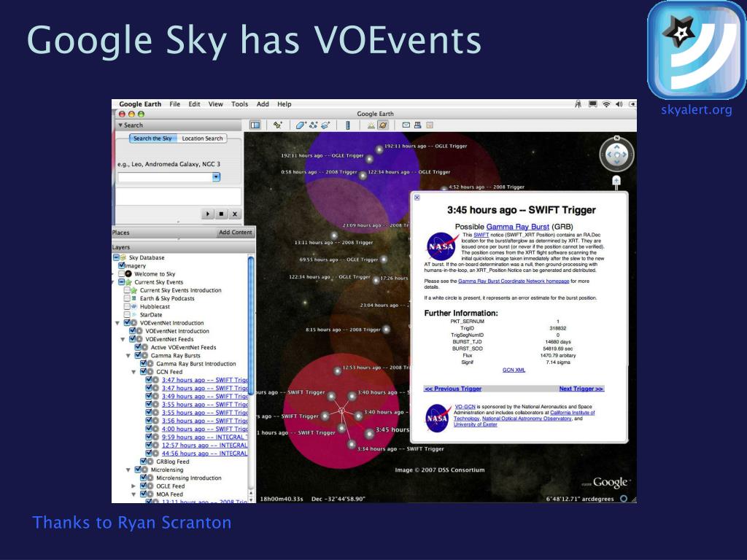Open the search field dropdown arrow
Image resolution: width=747 pixels, height=560 pixels.
tap(216, 177)
